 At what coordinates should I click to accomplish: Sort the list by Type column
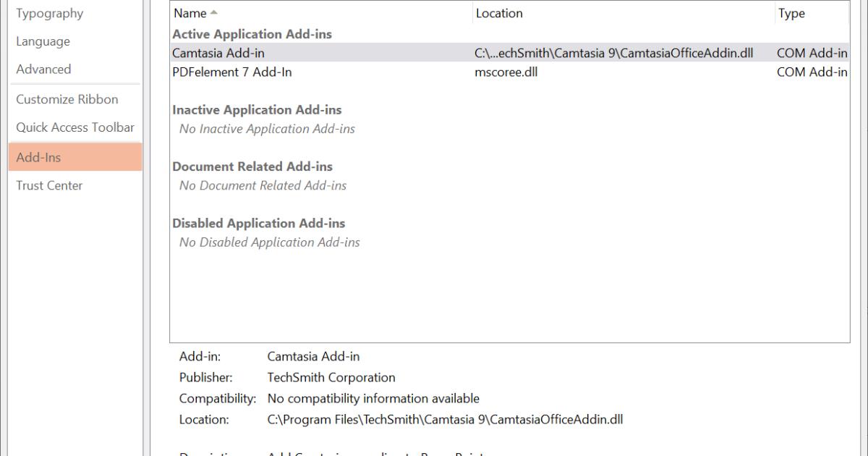coord(791,14)
